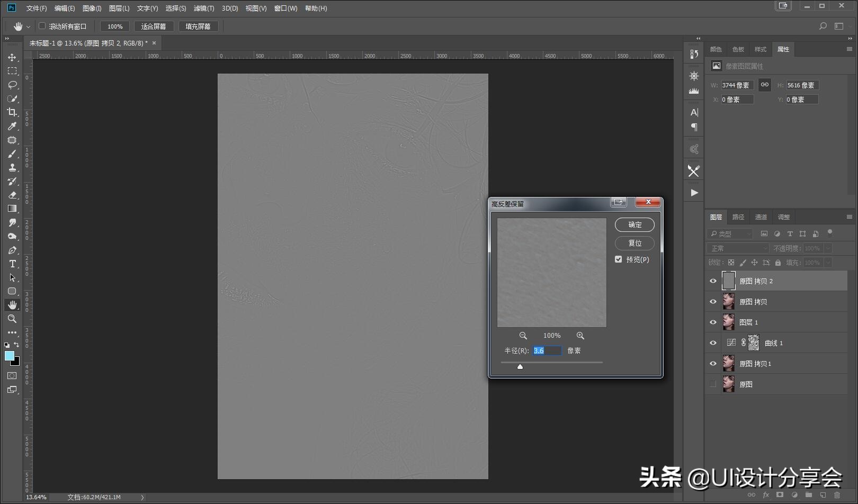858x504 pixels.
Task: Uncheck the 预览(P) preview checkbox
Action: (x=618, y=259)
